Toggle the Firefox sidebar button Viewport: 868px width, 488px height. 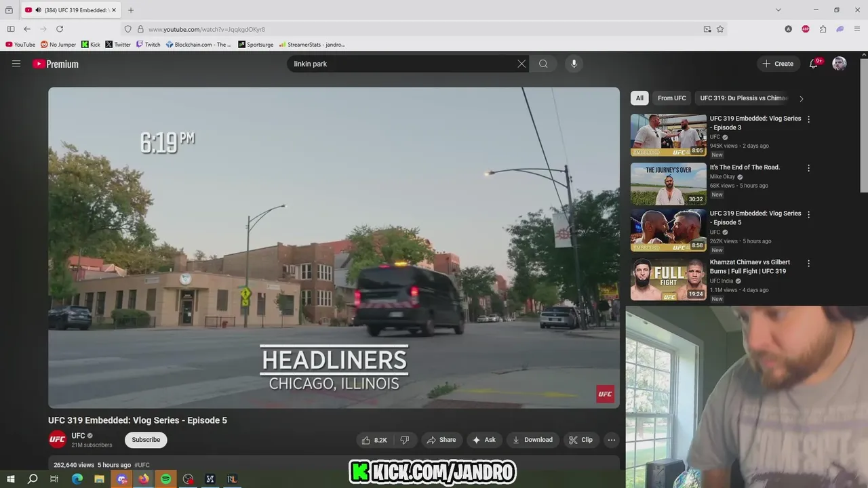tap(10, 29)
